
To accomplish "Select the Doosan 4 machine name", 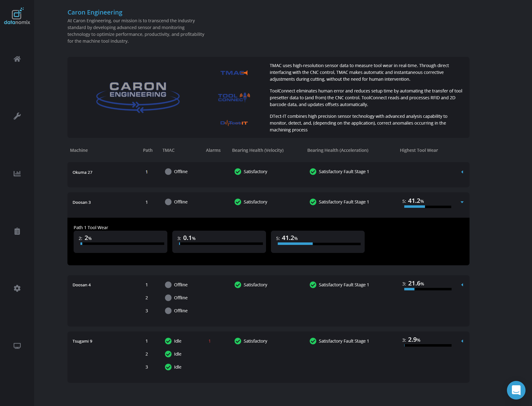I will [x=82, y=285].
